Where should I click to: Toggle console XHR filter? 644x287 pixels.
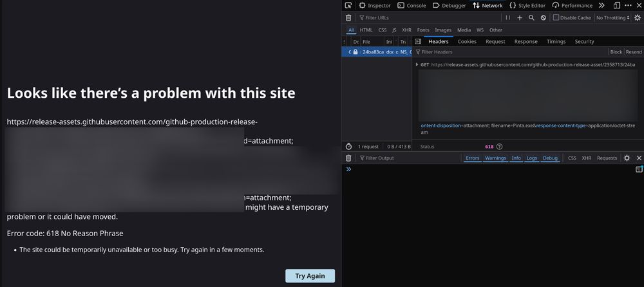click(x=587, y=158)
